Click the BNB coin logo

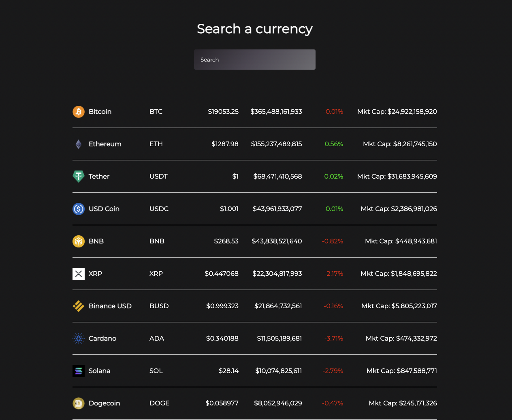[x=79, y=241]
